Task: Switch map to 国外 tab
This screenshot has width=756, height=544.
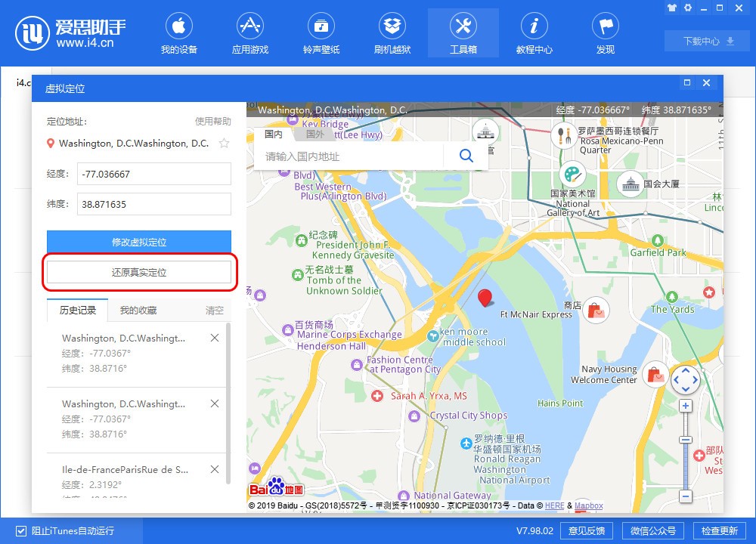Action: pos(314,134)
